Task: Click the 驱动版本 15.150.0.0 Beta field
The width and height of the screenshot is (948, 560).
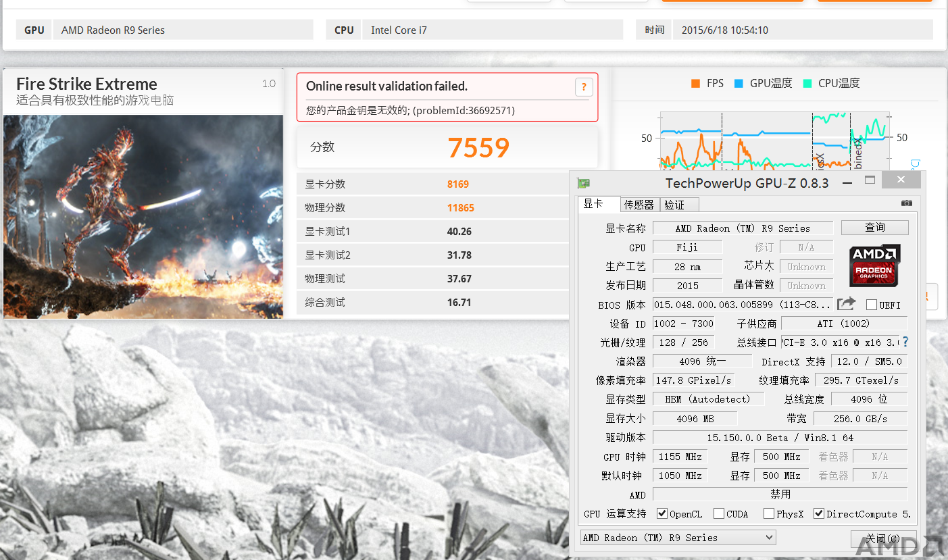Action: pos(780,438)
